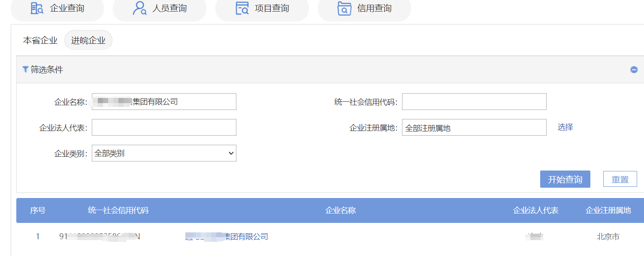The image size is (644, 256).
Task: Click the 企业名称 column header
Action: point(341,210)
